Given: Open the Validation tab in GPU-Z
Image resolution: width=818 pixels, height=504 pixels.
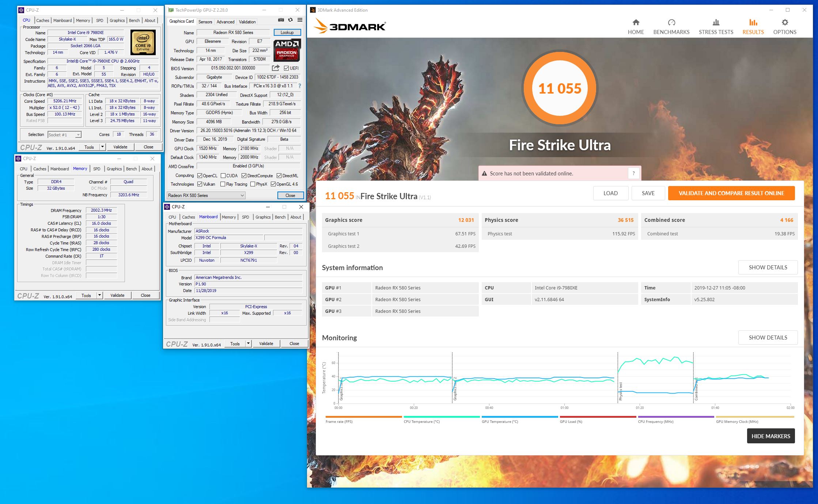Looking at the screenshot, I should tap(247, 22).
